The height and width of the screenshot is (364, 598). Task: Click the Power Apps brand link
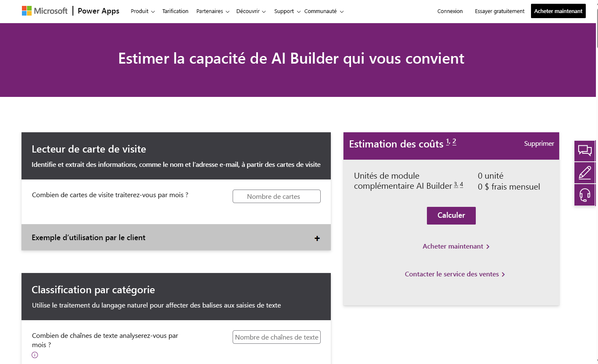pyautogui.click(x=99, y=11)
